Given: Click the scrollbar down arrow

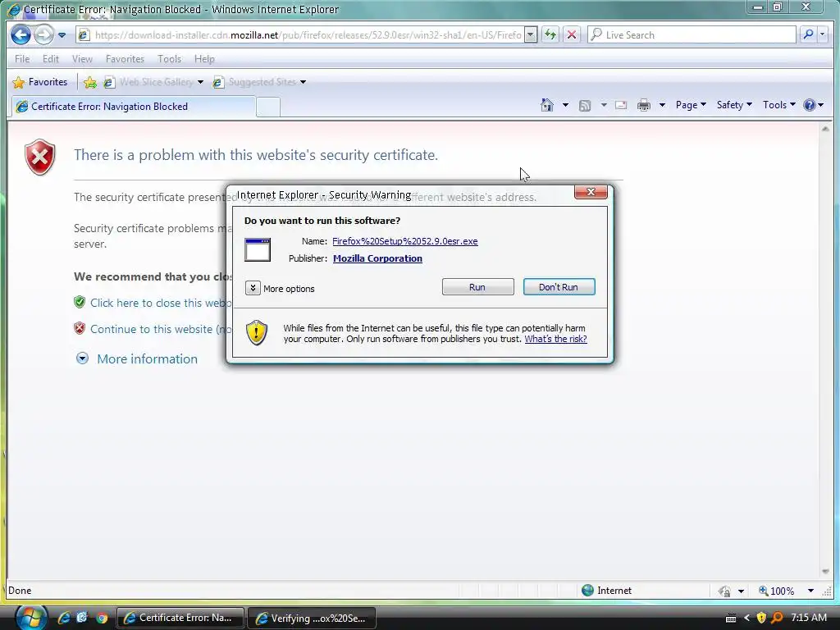Looking at the screenshot, I should coord(825,572).
